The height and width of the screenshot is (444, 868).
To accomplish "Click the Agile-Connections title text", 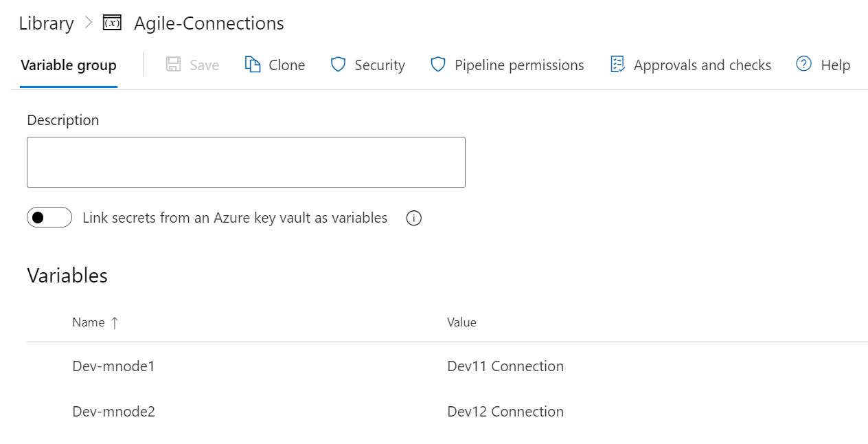I will point(209,23).
